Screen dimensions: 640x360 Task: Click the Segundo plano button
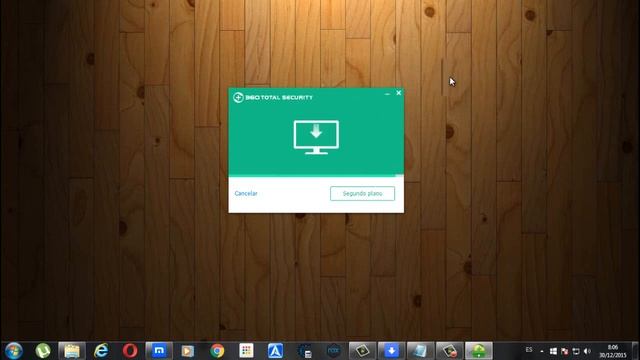(x=362, y=193)
